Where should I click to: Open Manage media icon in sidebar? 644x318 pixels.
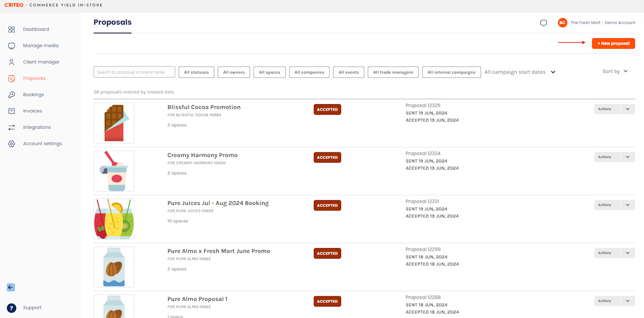click(x=12, y=46)
